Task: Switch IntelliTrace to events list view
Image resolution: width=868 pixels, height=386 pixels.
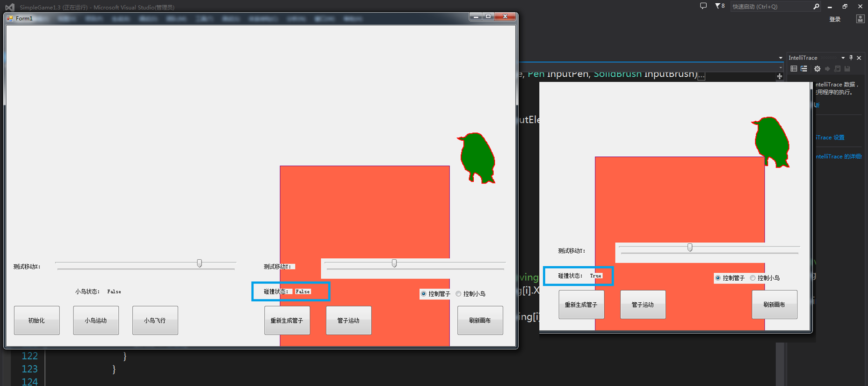Action: pyautogui.click(x=794, y=69)
